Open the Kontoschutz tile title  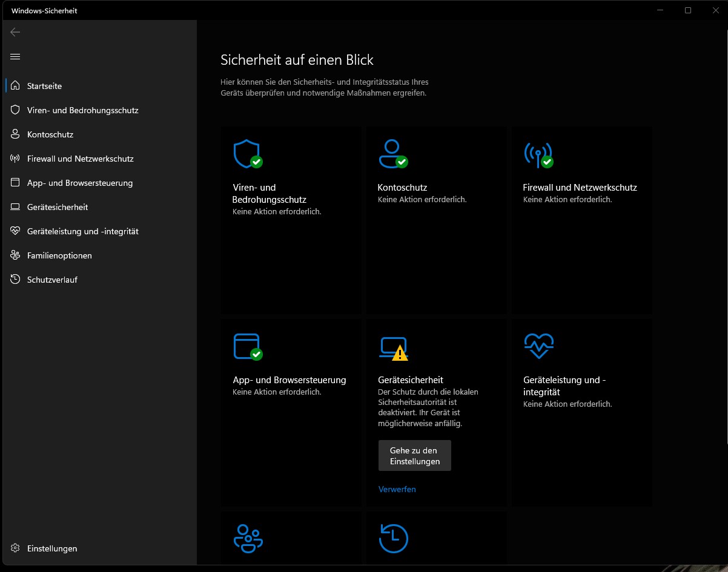click(402, 188)
